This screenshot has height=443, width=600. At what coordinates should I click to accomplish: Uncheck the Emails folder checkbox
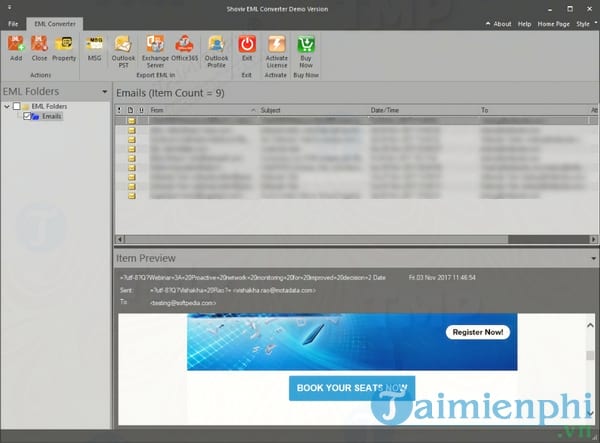pos(26,116)
